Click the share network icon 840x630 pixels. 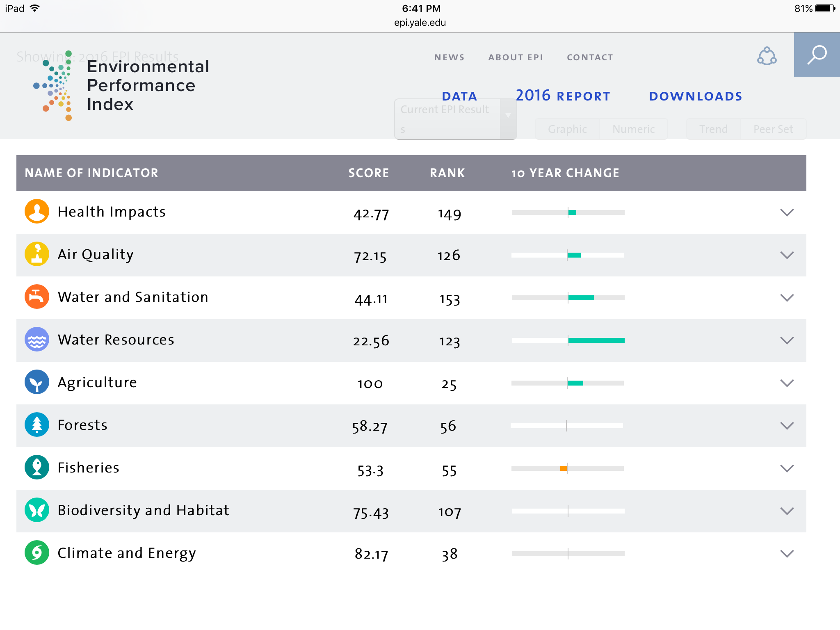pos(767,56)
